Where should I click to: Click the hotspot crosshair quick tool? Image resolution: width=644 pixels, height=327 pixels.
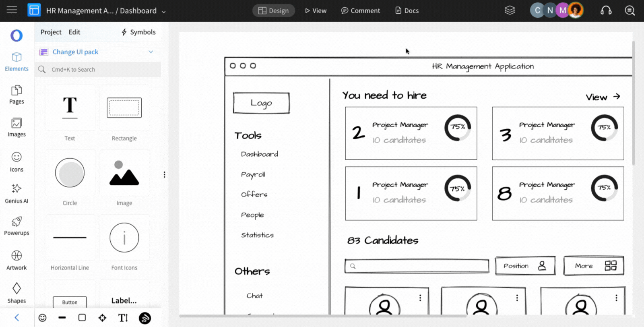click(x=102, y=318)
